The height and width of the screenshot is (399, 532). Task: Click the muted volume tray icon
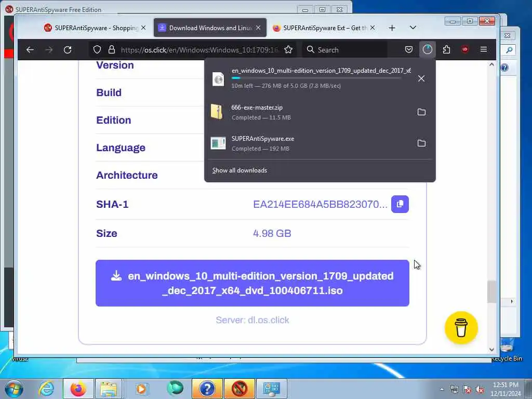pos(480,390)
